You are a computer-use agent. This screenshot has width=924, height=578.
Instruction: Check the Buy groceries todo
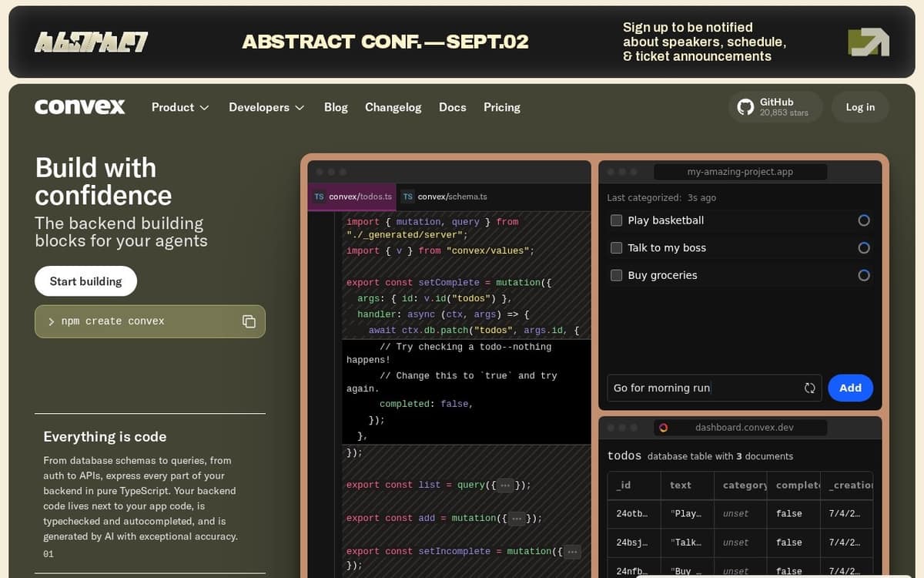point(616,275)
